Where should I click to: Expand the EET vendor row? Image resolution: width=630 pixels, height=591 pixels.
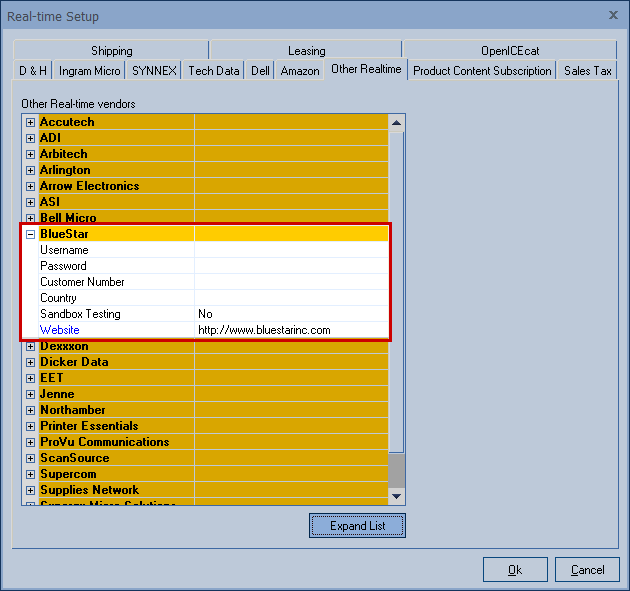click(31, 378)
